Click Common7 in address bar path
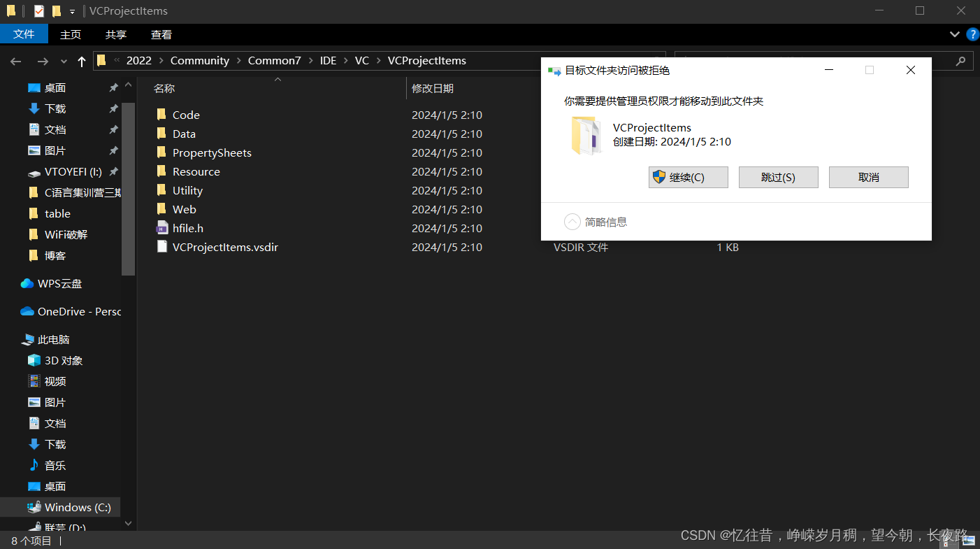Viewport: 980px width, 549px height. click(x=275, y=61)
